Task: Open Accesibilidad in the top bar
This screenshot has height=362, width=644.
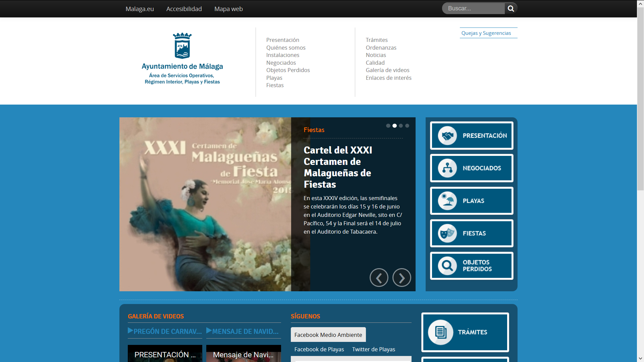Action: (x=184, y=9)
